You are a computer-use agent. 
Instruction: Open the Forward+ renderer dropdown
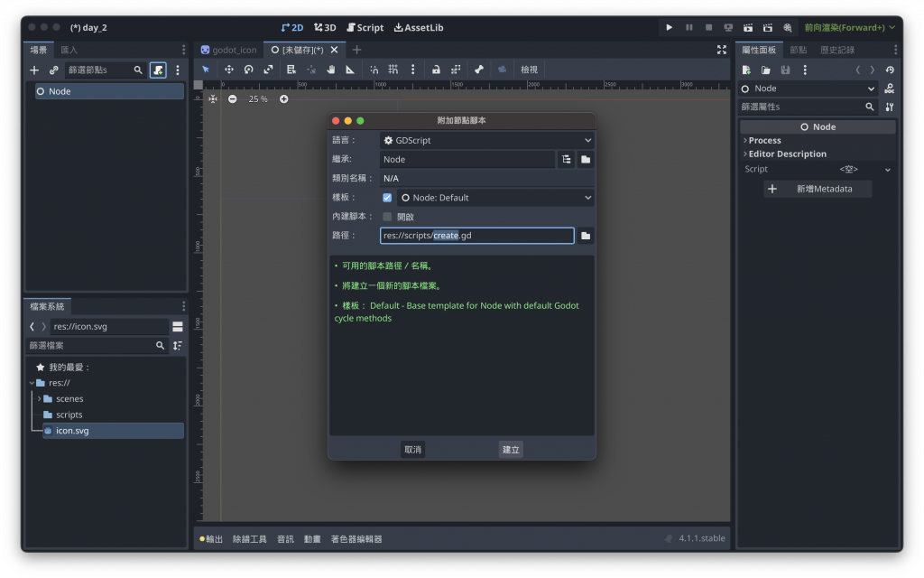pos(850,27)
